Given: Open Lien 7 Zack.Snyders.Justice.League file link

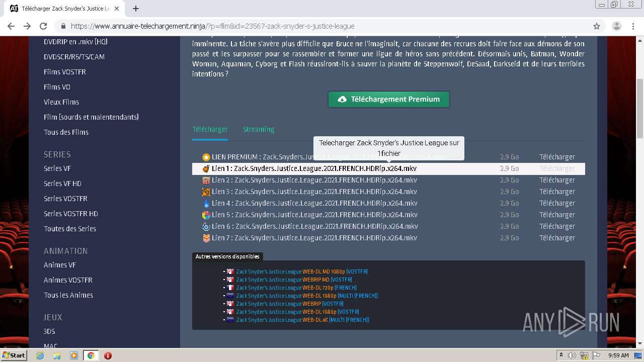Looking at the screenshot, I should click(314, 238).
